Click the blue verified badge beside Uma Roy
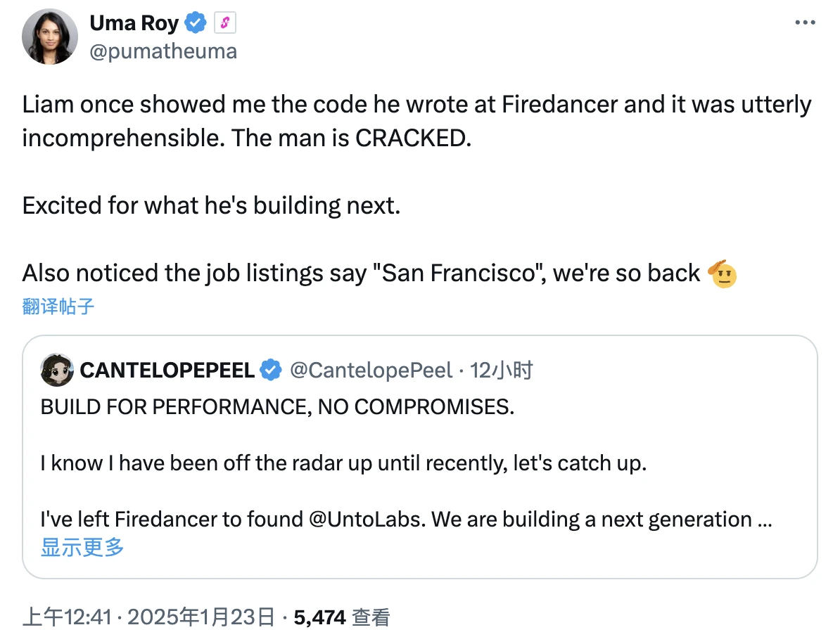 point(195,24)
